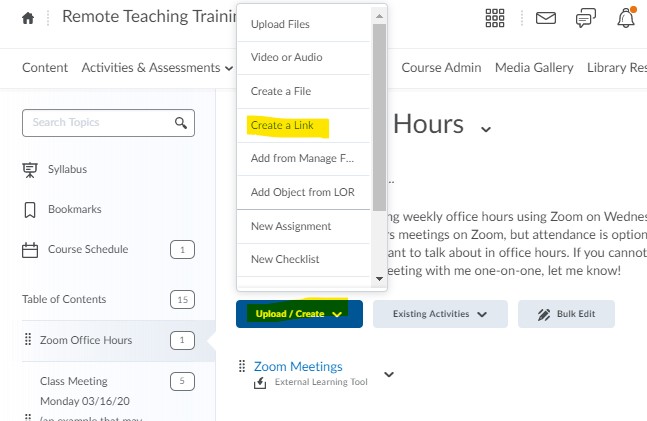This screenshot has width=647, height=421.
Task: Open the message alerts envelope icon
Action: pos(545,18)
